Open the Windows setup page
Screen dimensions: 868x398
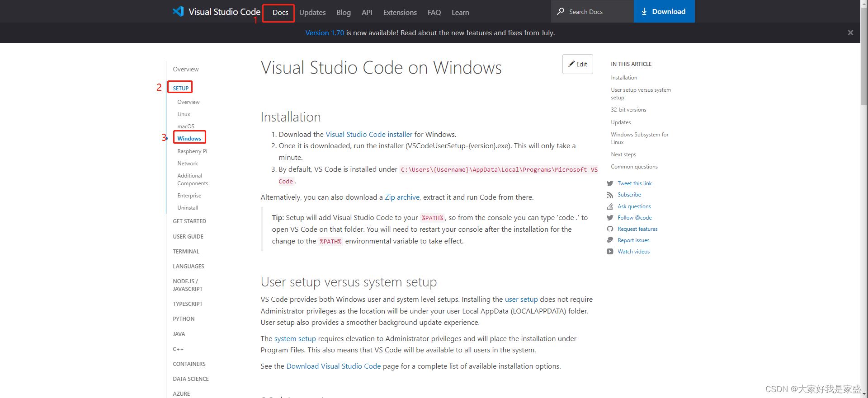click(x=189, y=139)
